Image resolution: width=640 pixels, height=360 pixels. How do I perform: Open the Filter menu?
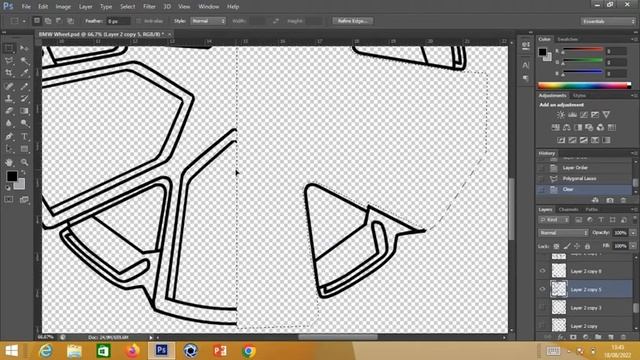(149, 7)
